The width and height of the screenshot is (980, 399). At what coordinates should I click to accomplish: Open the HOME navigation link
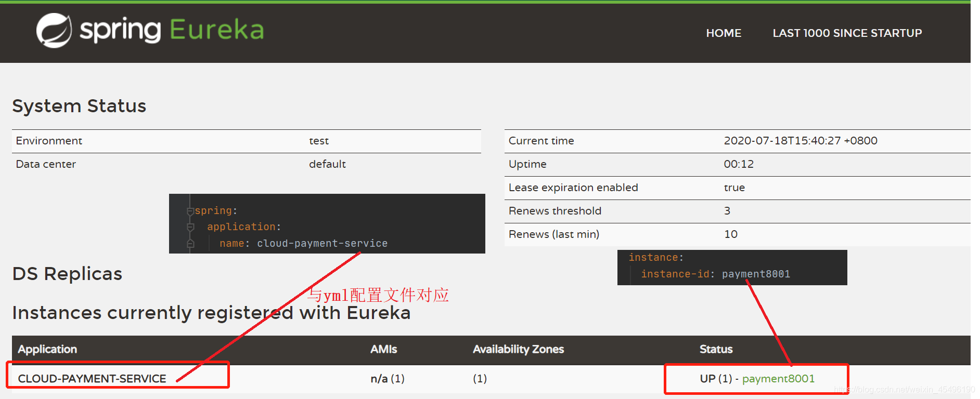click(724, 33)
